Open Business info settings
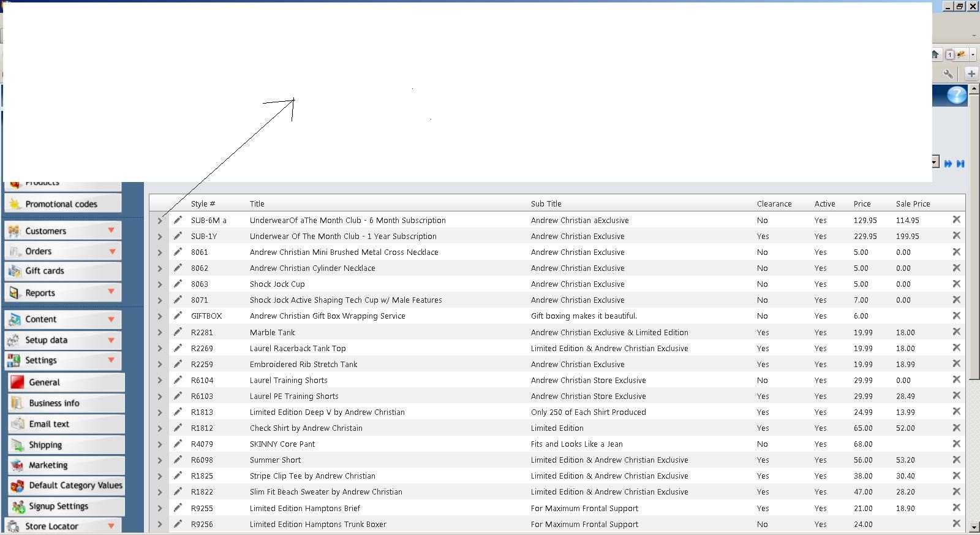The image size is (980, 535). click(x=67, y=403)
